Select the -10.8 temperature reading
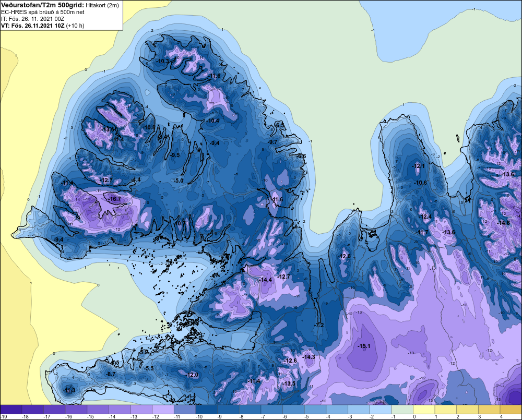Screen dimensions: 522x420 pos(149,127)
